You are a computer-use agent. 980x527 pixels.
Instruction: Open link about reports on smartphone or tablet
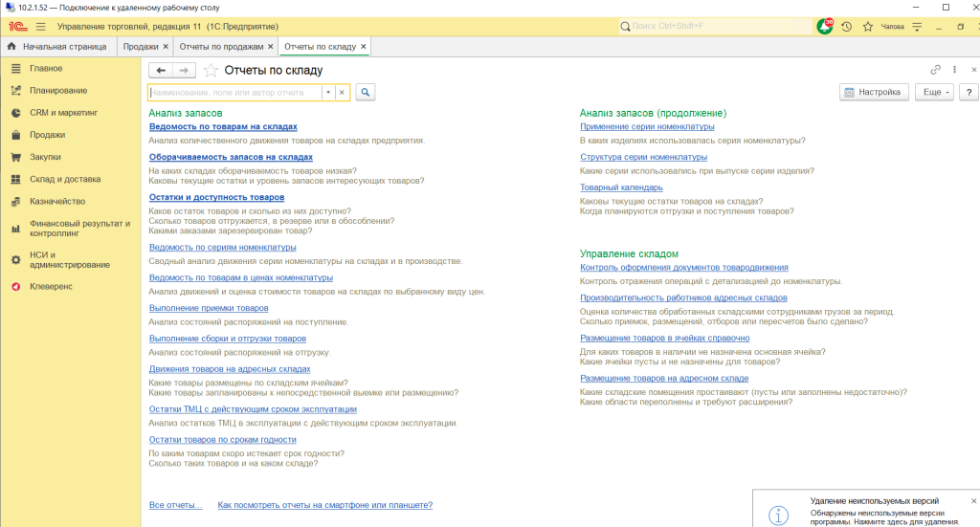pos(325,505)
